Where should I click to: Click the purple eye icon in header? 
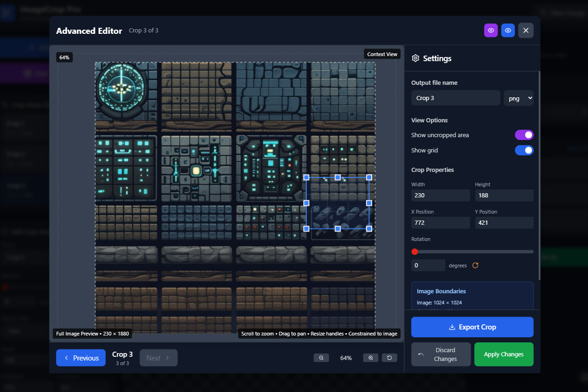[491, 31]
